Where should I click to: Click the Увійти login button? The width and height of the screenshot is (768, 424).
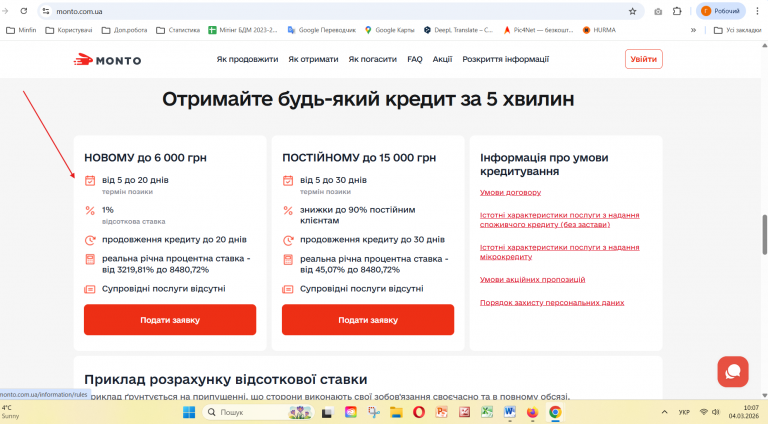[644, 59]
